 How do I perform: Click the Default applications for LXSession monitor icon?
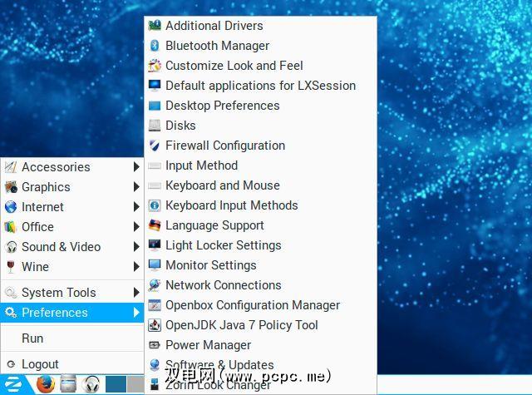point(155,86)
